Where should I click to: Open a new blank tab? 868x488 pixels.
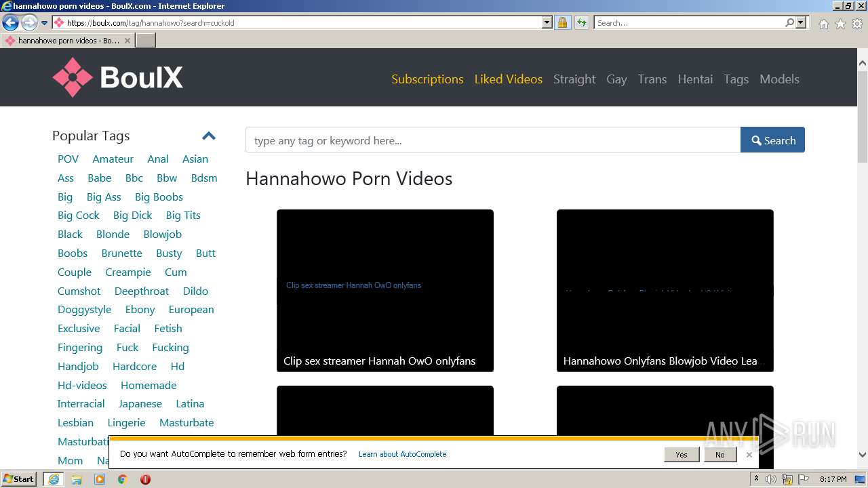coord(146,41)
